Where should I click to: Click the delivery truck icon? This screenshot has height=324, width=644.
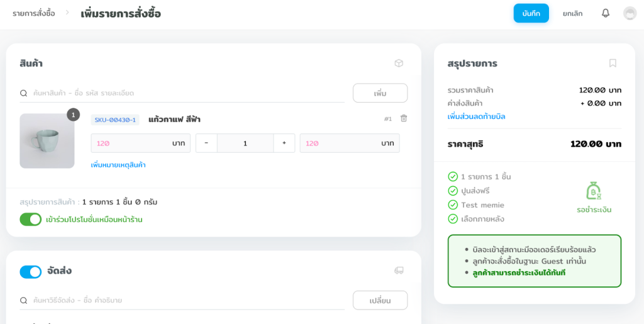[x=399, y=271]
